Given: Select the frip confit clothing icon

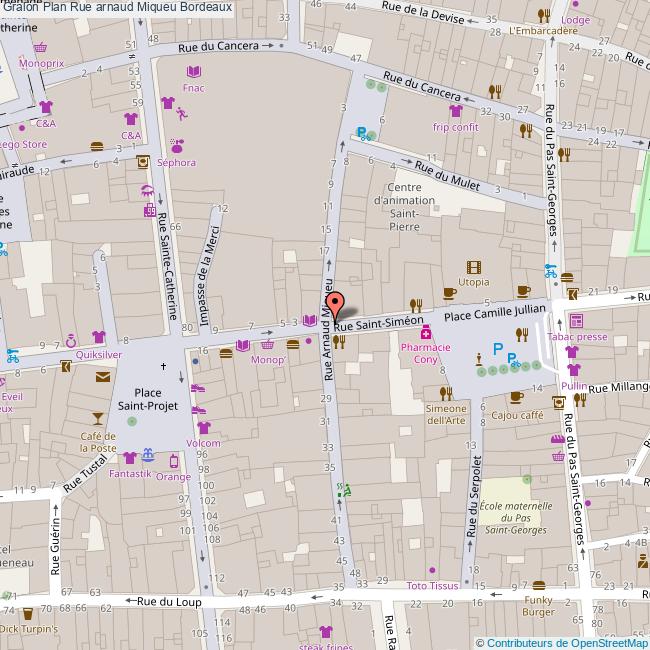Looking at the screenshot, I should pos(455,112).
